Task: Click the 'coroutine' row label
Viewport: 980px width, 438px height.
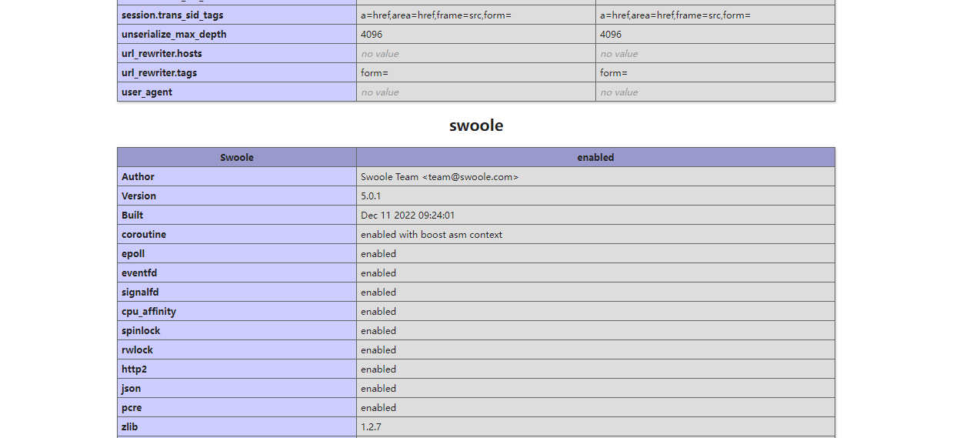Action: (144, 234)
